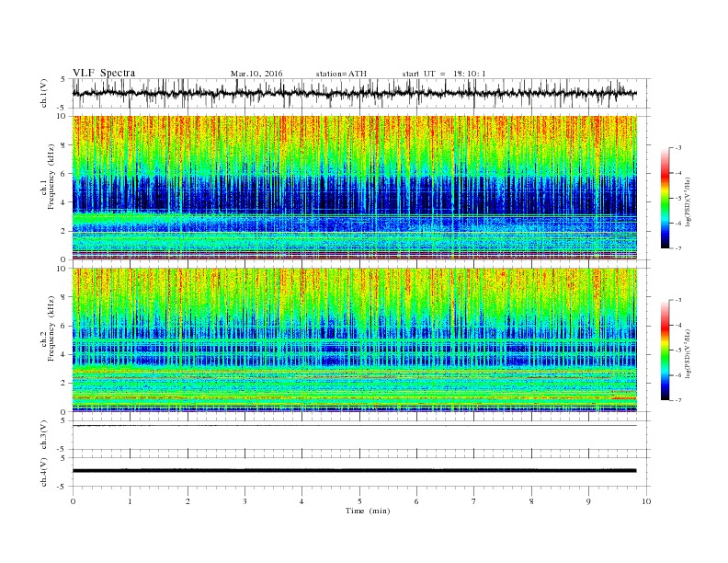The image size is (728, 563).
Task: Click the log(PSD) label beside ch.1 color bar
Action: 689,201
